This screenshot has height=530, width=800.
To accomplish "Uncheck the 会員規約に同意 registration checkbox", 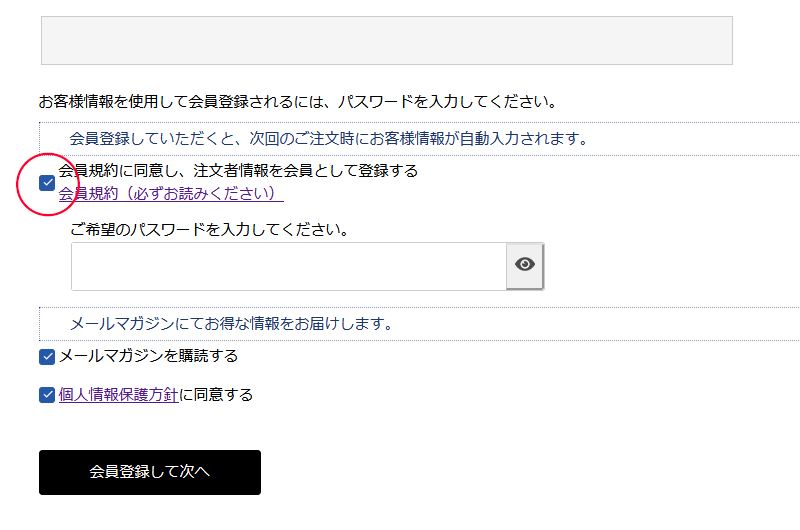I will [47, 182].
